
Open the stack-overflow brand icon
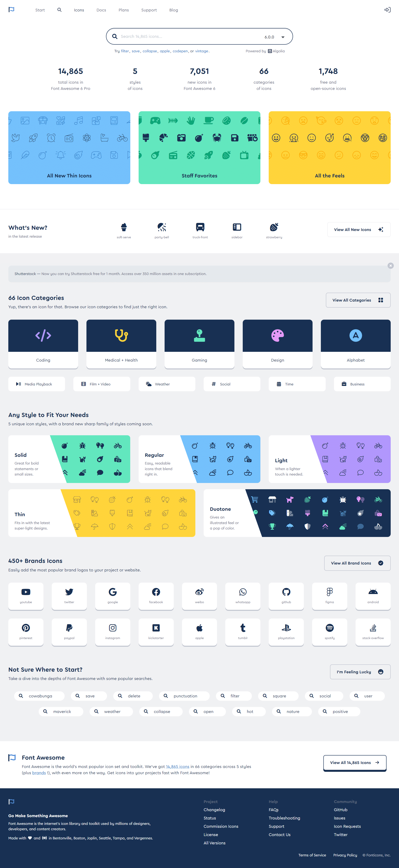(x=373, y=632)
